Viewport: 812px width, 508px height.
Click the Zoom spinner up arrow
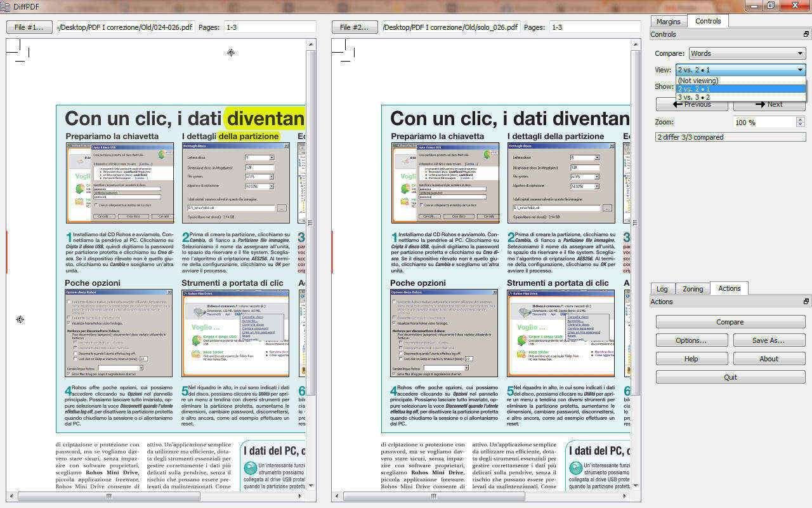coord(800,119)
